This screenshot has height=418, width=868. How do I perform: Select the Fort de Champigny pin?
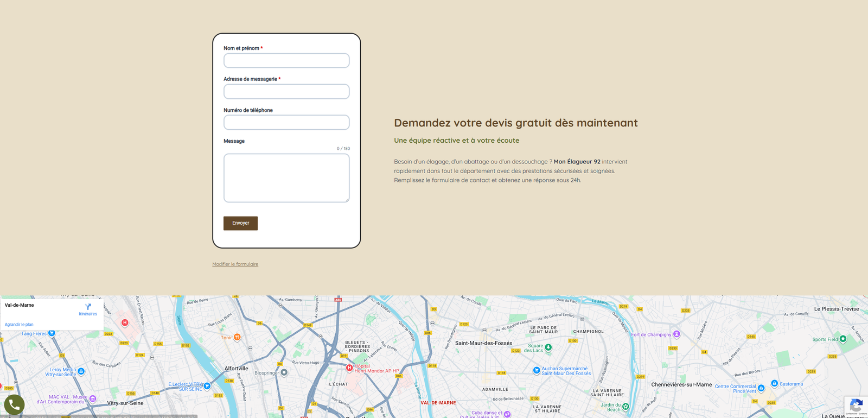pyautogui.click(x=676, y=334)
